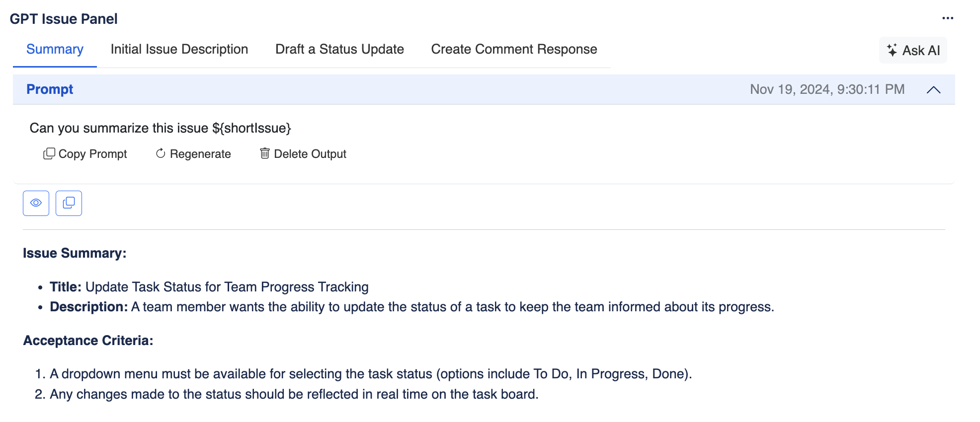Click the Prompt section header label
The height and width of the screenshot is (422, 980).
50,89
